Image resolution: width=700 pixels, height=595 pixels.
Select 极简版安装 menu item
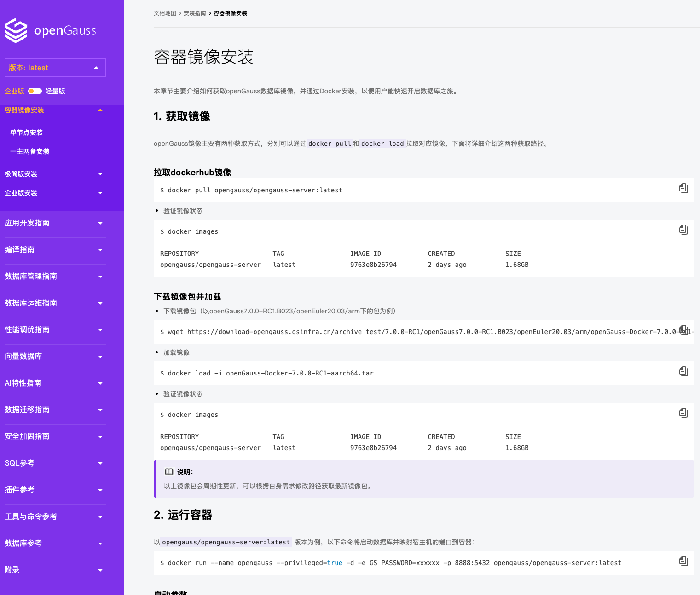click(21, 174)
